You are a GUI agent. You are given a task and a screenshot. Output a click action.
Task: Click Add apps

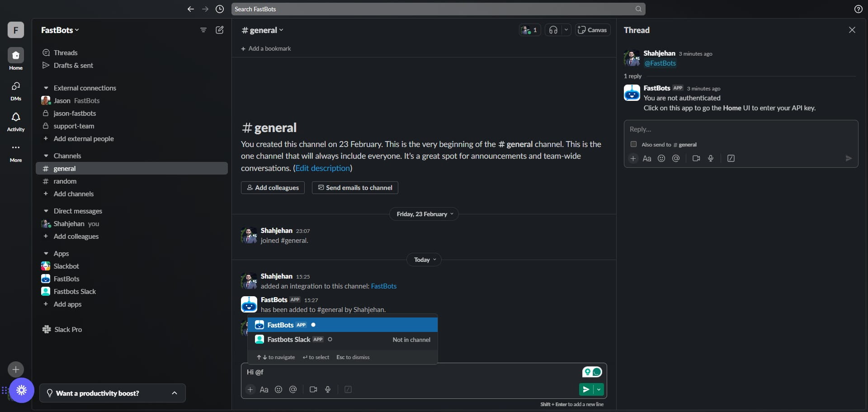[x=67, y=304]
